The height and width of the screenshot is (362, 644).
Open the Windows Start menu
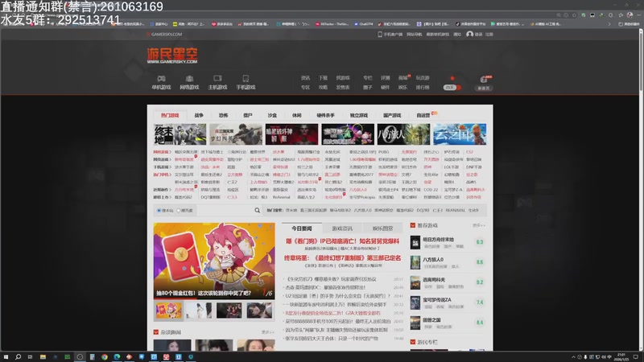(6, 357)
